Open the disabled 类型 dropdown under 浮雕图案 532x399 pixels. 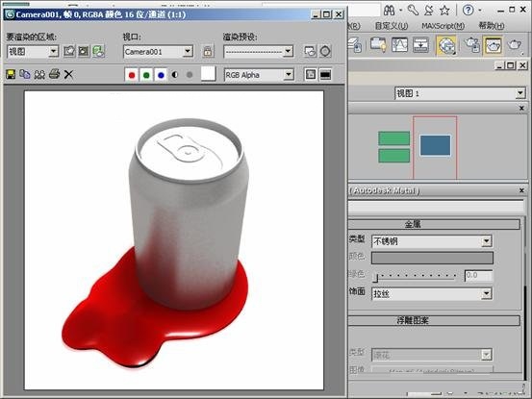tap(432, 355)
